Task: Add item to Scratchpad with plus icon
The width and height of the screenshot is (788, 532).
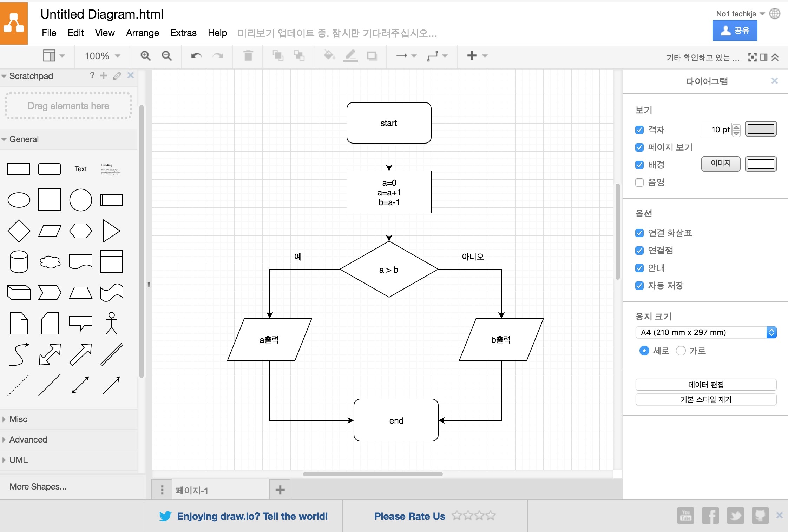Action: [x=103, y=75]
